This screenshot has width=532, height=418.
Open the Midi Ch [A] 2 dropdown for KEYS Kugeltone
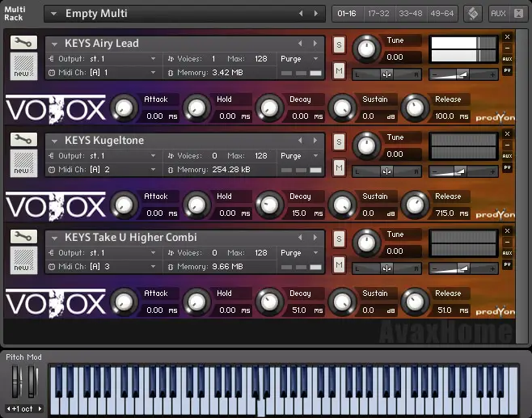click(153, 170)
